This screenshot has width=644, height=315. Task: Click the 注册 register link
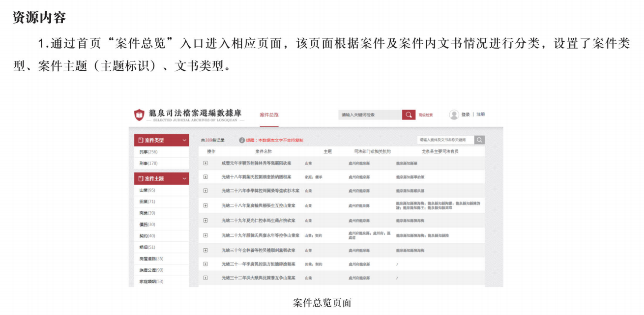pyautogui.click(x=480, y=115)
